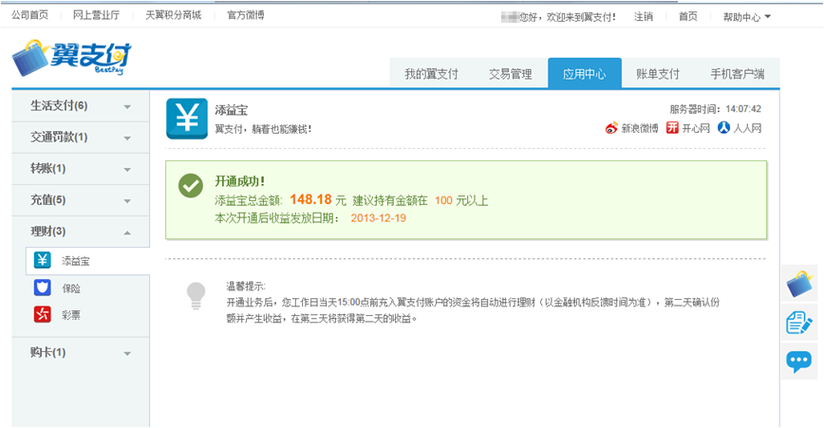The height and width of the screenshot is (428, 824).
Task: Share via 开心网 icon
Action: [672, 128]
